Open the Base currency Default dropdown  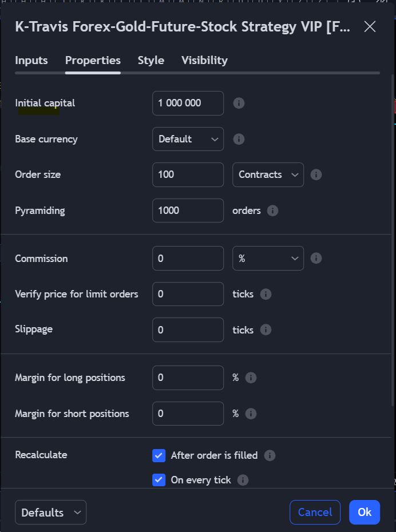click(188, 139)
